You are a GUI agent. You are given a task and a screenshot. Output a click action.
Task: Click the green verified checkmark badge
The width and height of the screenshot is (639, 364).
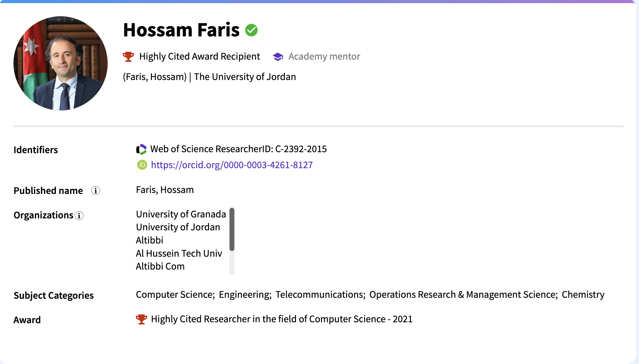click(251, 30)
